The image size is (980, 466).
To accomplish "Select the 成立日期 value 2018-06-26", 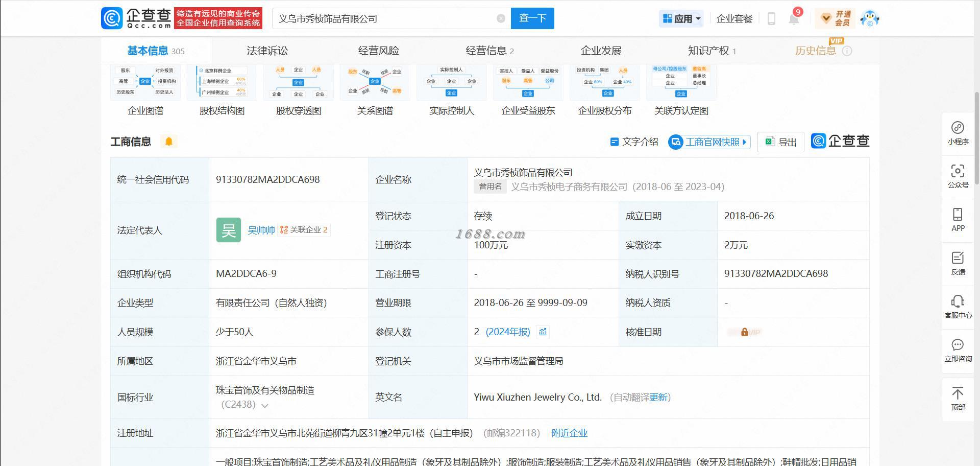I will (x=749, y=216).
